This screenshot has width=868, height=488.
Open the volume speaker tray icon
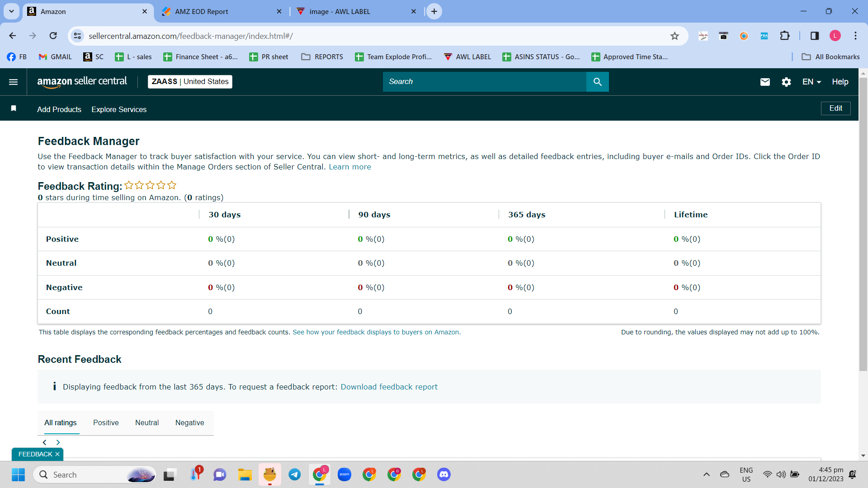click(x=781, y=474)
